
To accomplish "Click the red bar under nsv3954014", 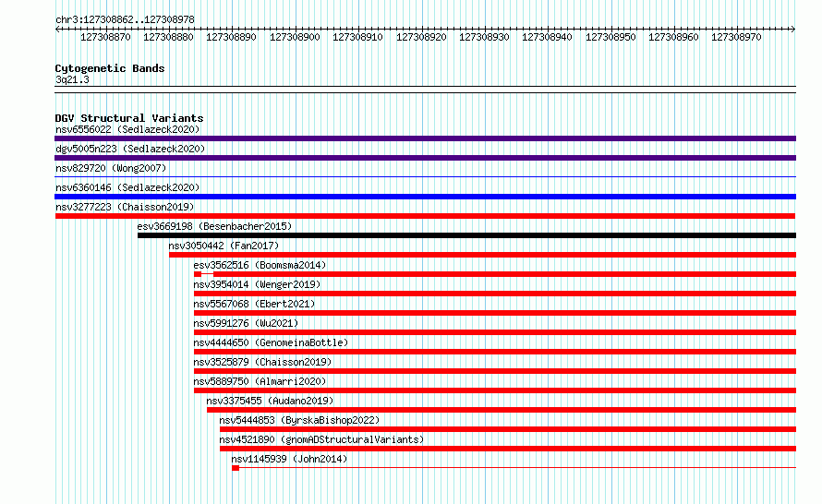I will point(495,294).
